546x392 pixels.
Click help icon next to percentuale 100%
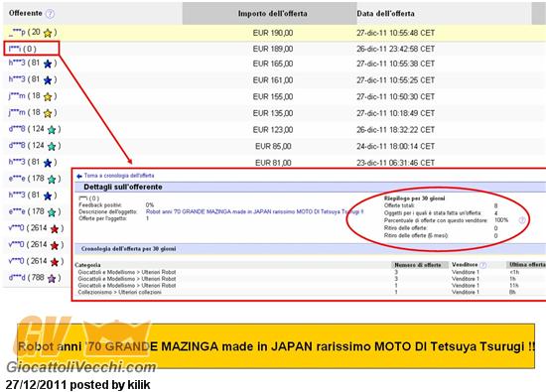coord(522,220)
